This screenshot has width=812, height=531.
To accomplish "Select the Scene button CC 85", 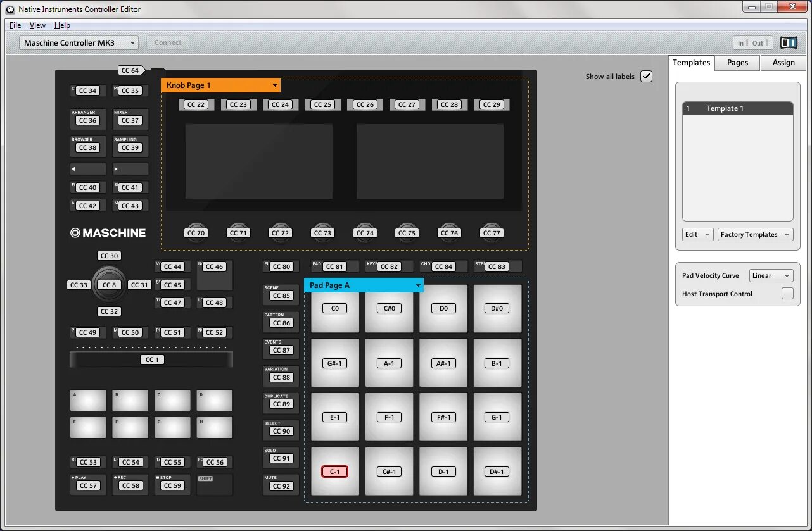I will 281,294.
